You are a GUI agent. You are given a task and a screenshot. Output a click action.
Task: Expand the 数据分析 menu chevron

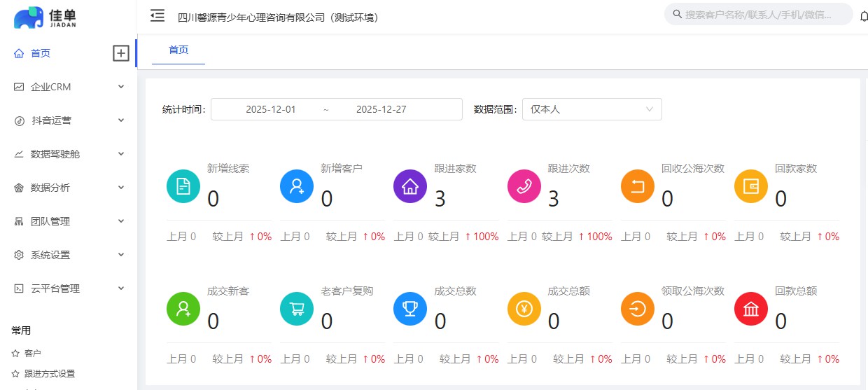[x=121, y=188]
